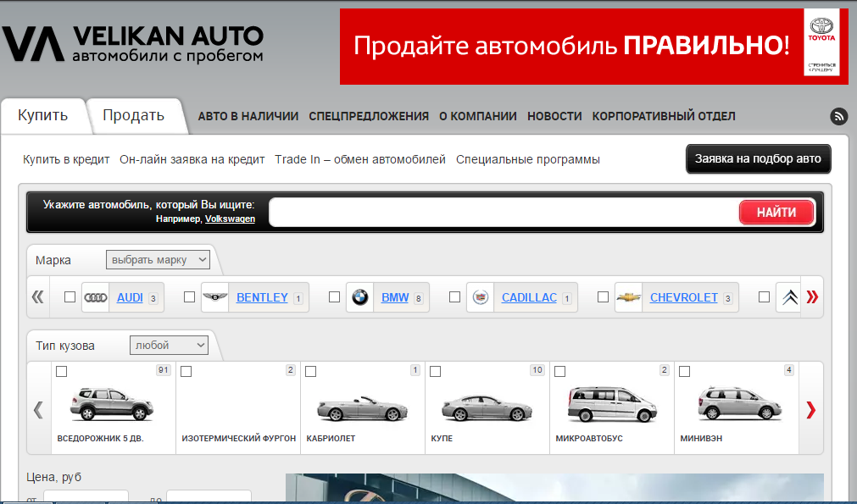Open СПЕЦПРЕДЛОЖЕНИЯ menu item
The height and width of the screenshot is (504, 857).
369,116
